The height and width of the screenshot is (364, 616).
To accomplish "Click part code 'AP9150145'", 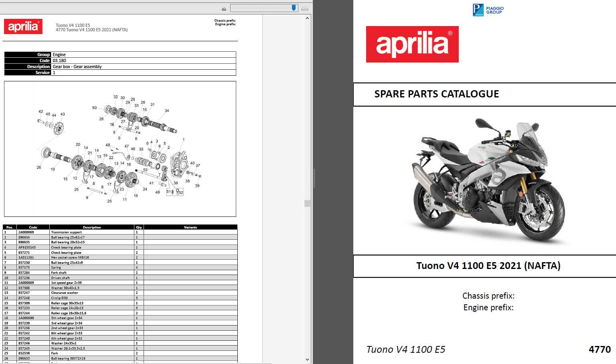I will (27, 247).
